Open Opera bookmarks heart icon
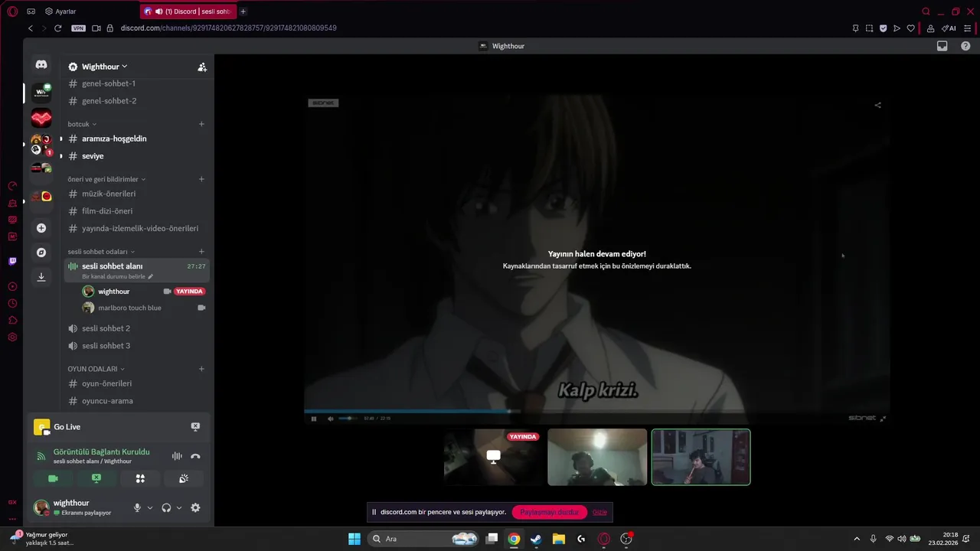The width and height of the screenshot is (980, 551). click(x=910, y=28)
